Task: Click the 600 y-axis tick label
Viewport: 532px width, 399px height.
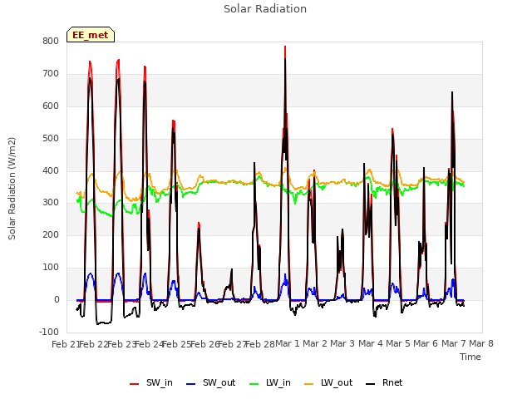Action: point(51,106)
